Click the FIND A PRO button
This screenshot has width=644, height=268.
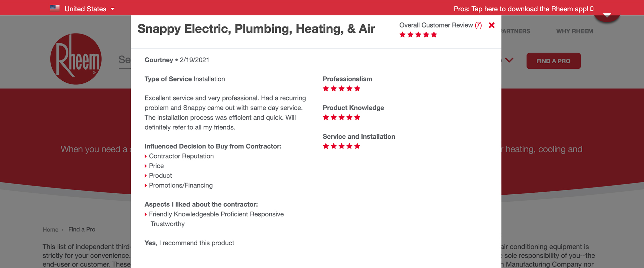coord(553,61)
